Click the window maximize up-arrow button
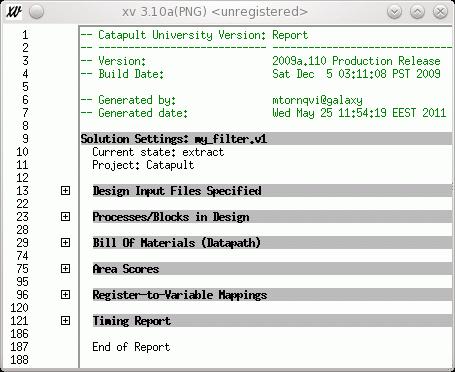This screenshot has height=372, width=455. [417, 12]
